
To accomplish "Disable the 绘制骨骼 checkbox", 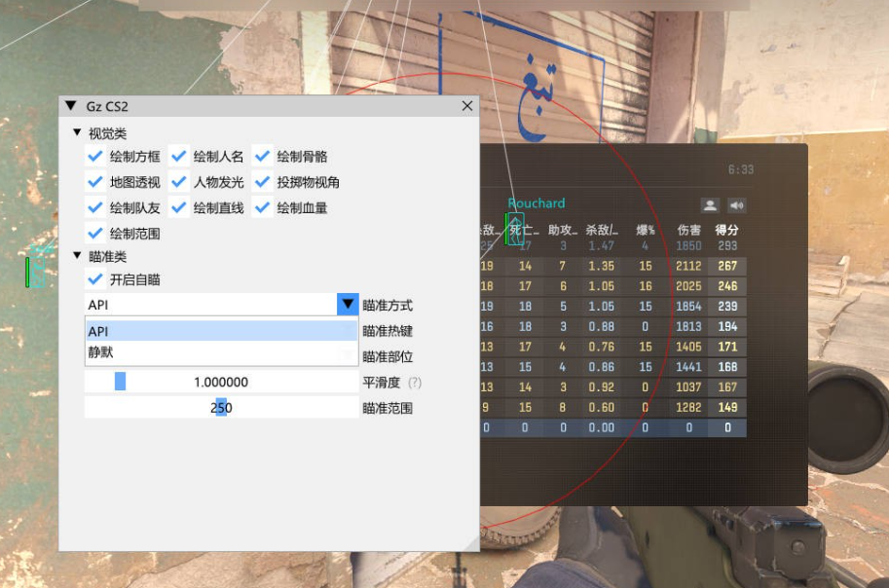I will pyautogui.click(x=262, y=156).
